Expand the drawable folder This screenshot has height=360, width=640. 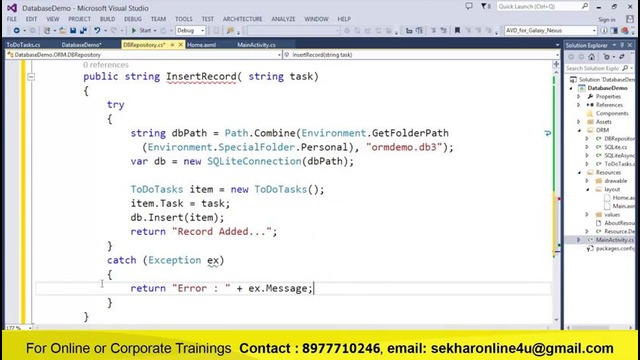[587, 181]
